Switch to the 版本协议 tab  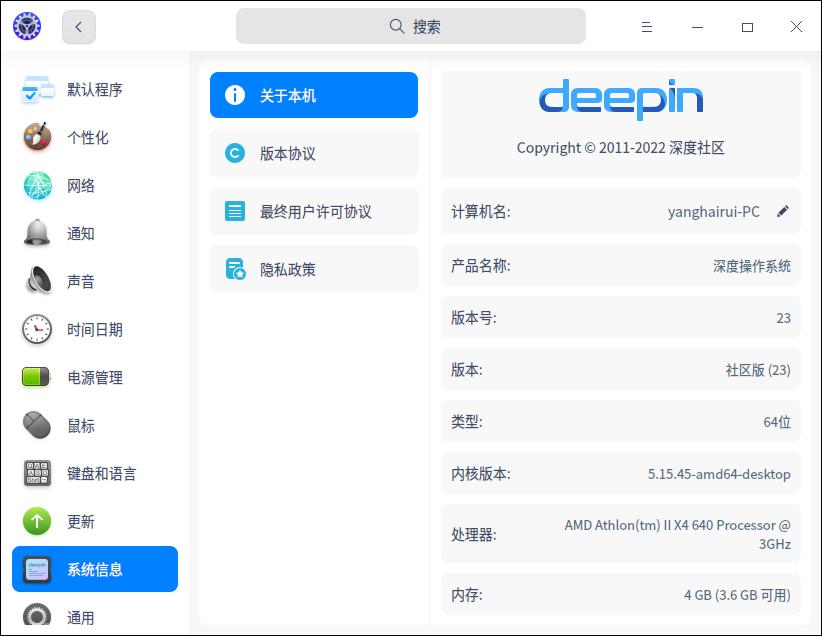tap(314, 153)
